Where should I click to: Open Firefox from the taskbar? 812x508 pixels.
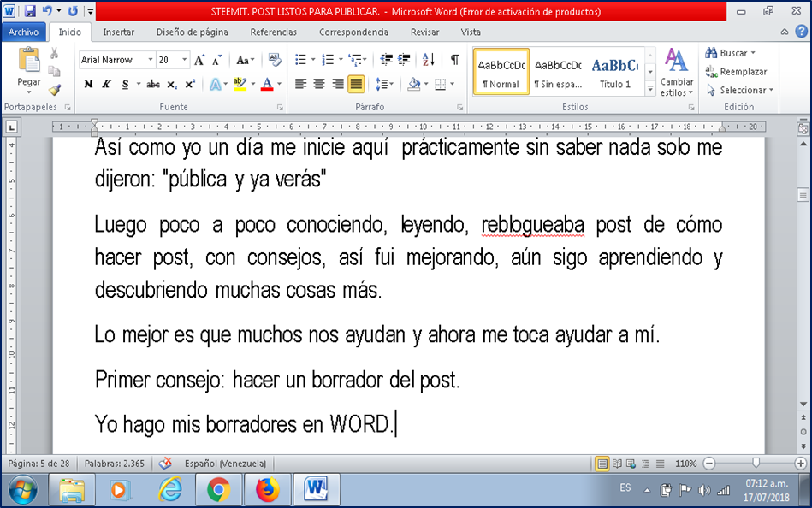click(x=267, y=489)
